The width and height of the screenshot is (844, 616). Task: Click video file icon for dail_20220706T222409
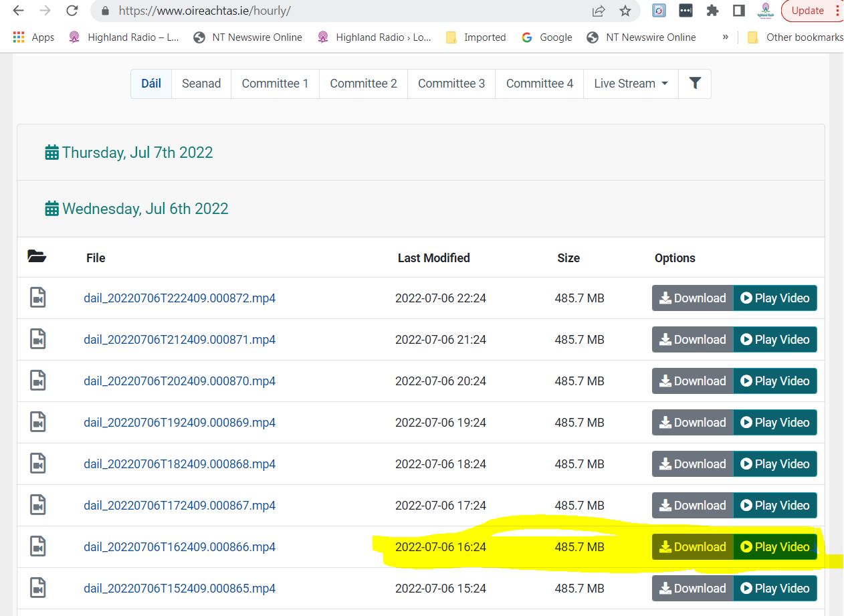(x=38, y=298)
